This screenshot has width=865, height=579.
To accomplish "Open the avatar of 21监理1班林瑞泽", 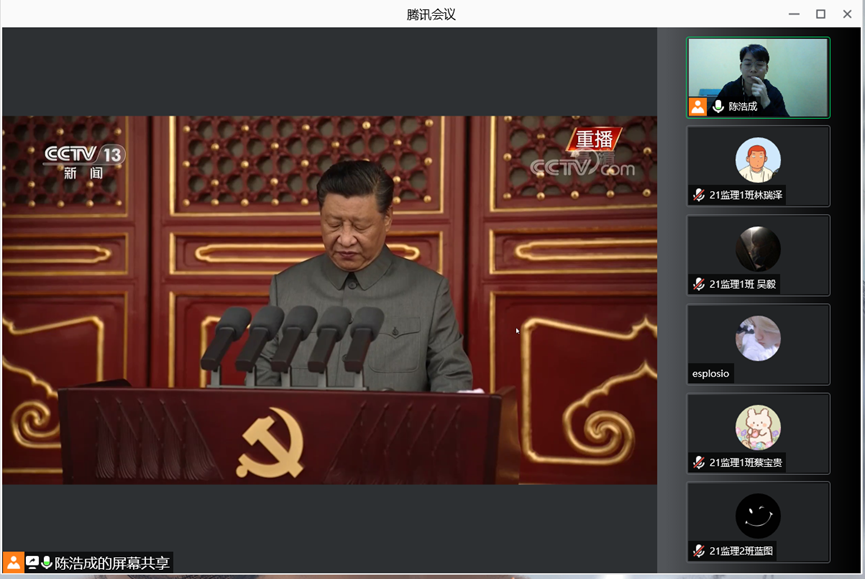I will pos(758,160).
